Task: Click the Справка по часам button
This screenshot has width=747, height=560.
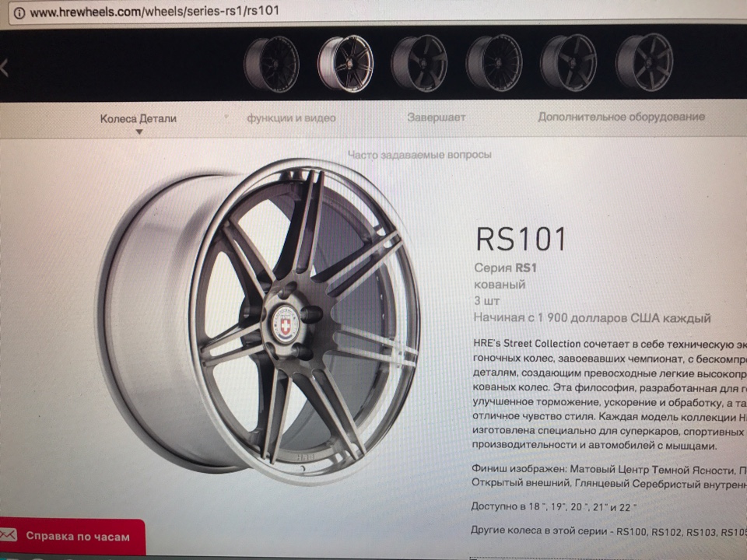Action: (72, 537)
